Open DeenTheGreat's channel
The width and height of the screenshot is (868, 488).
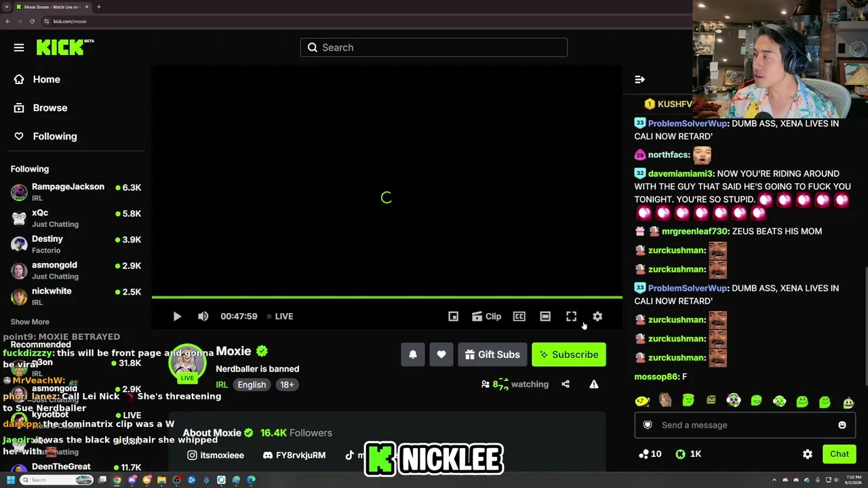point(76,468)
